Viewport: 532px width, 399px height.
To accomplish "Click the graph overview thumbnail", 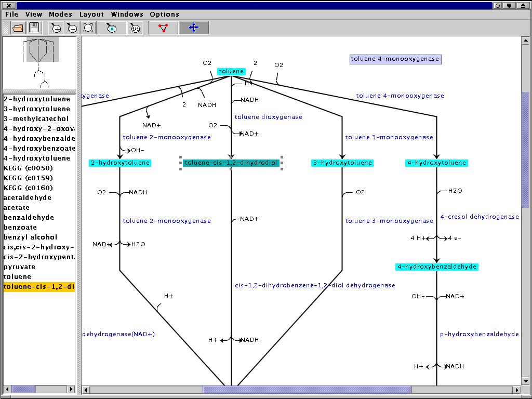I will click(40, 62).
